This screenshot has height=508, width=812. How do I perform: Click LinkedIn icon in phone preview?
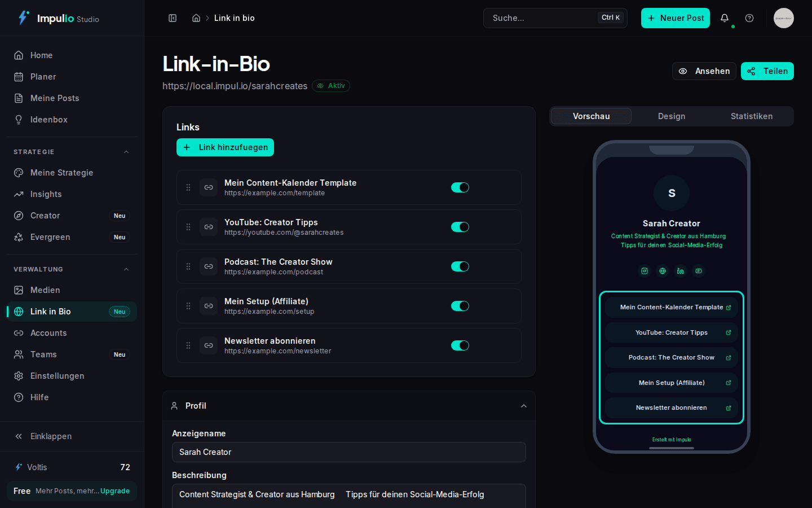pyautogui.click(x=681, y=271)
